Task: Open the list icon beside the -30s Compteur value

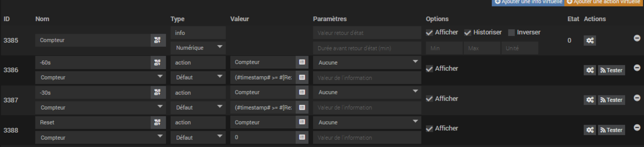Action: (x=302, y=92)
